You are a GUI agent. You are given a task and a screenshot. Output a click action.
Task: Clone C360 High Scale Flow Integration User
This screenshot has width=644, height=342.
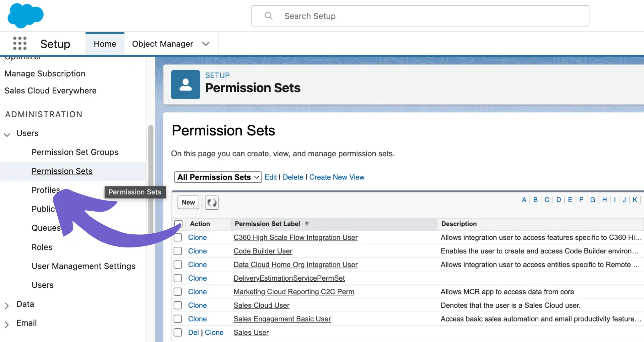(x=197, y=237)
